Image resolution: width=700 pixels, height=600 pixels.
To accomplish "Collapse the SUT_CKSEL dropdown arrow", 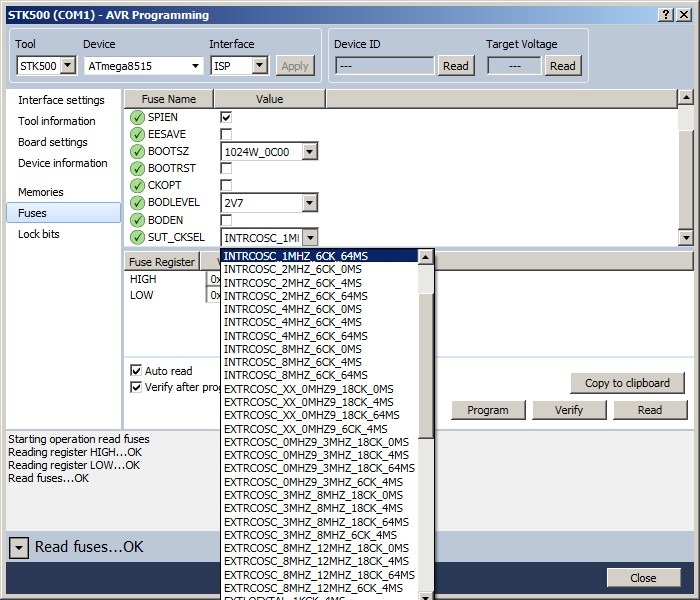I will coord(310,238).
